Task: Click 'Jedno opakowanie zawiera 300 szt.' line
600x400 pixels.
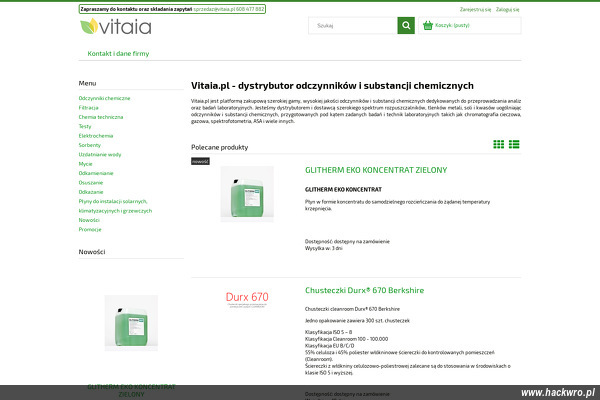Action: click(357, 321)
